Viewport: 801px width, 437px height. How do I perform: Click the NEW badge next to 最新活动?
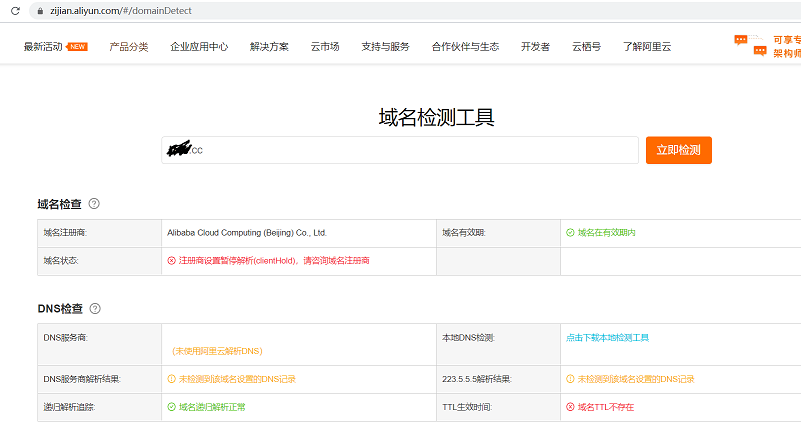tap(77, 47)
